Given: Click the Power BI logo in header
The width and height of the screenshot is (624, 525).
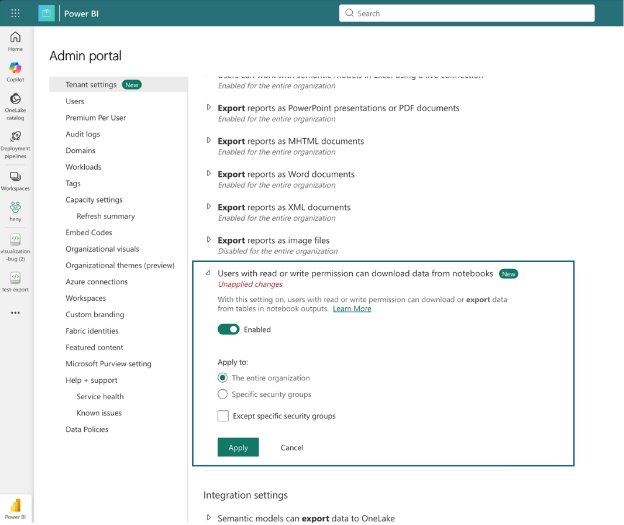Looking at the screenshot, I should pos(46,13).
